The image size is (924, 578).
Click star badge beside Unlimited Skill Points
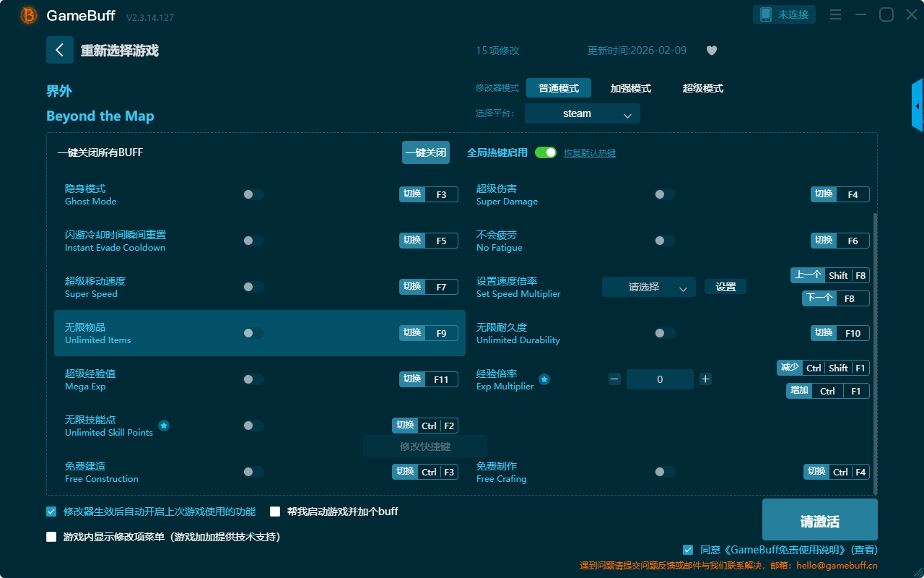pos(164,426)
